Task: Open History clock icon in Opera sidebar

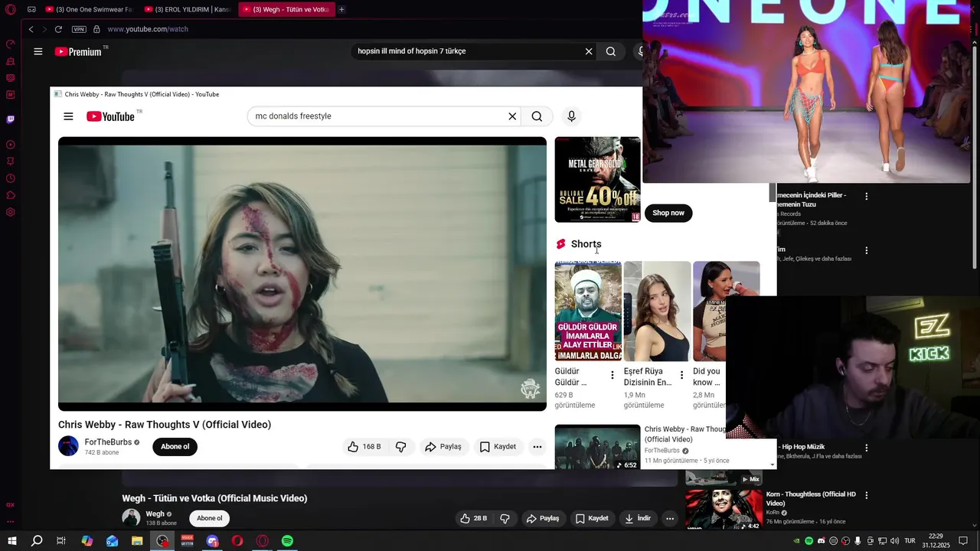Action: pyautogui.click(x=11, y=178)
